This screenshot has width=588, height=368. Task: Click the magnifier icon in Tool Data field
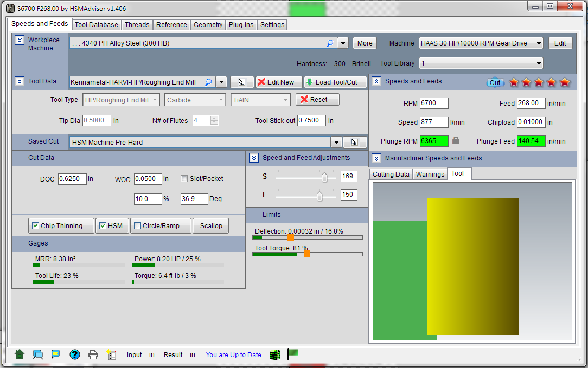click(208, 82)
